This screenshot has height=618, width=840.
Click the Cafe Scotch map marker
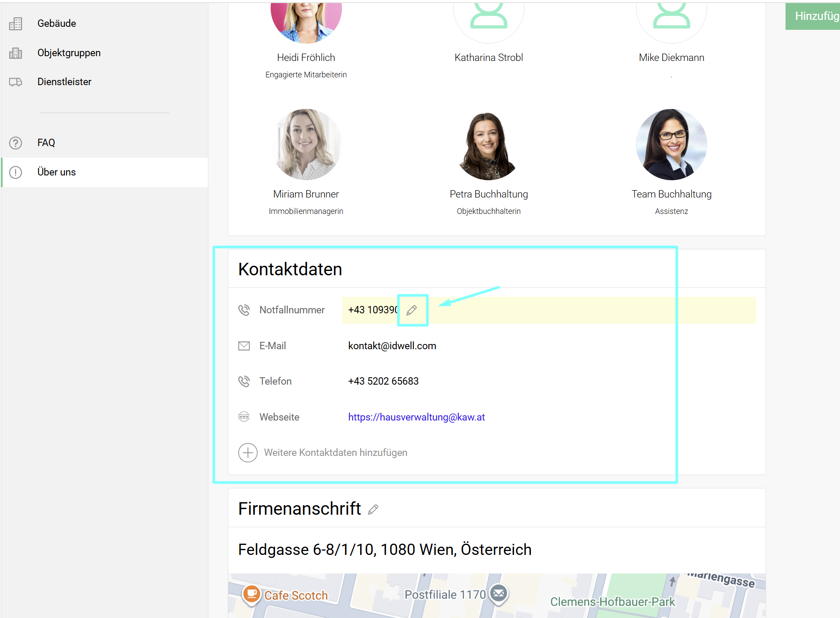pos(252,594)
